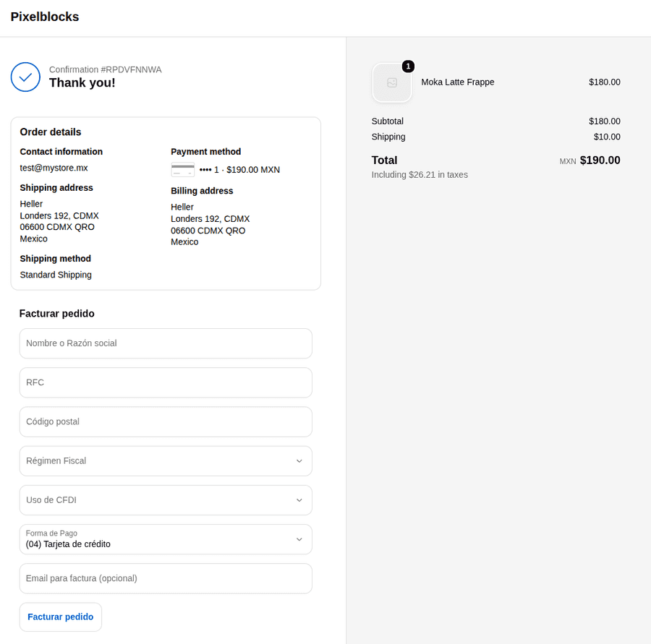
Task: Click the Moka Latte Frappe price $180.00
Action: click(605, 82)
